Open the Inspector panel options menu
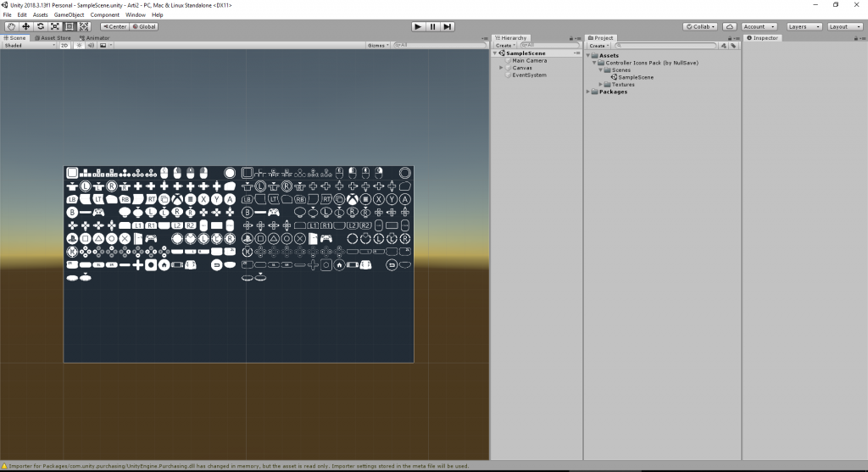This screenshot has width=868, height=472. [862, 38]
